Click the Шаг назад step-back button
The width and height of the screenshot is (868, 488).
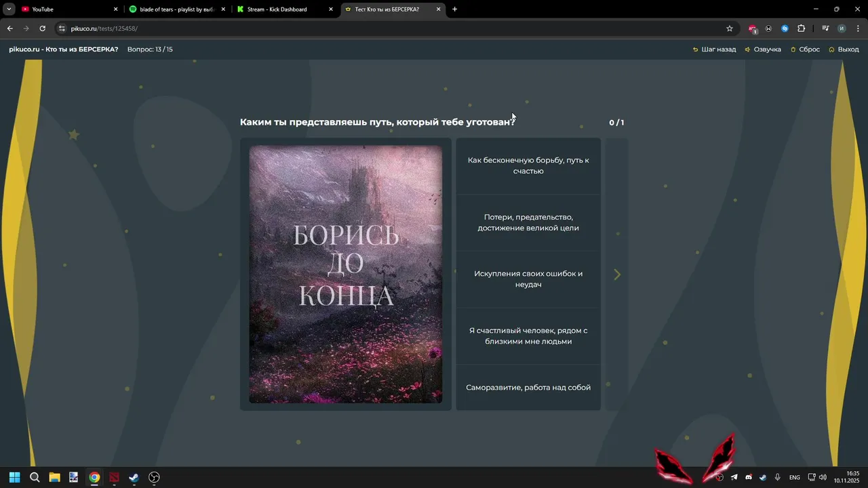714,49
